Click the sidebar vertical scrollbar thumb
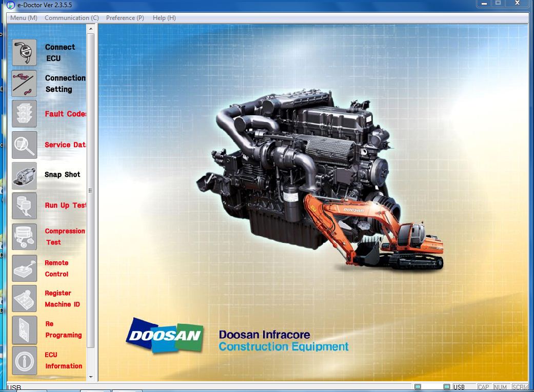 point(91,191)
